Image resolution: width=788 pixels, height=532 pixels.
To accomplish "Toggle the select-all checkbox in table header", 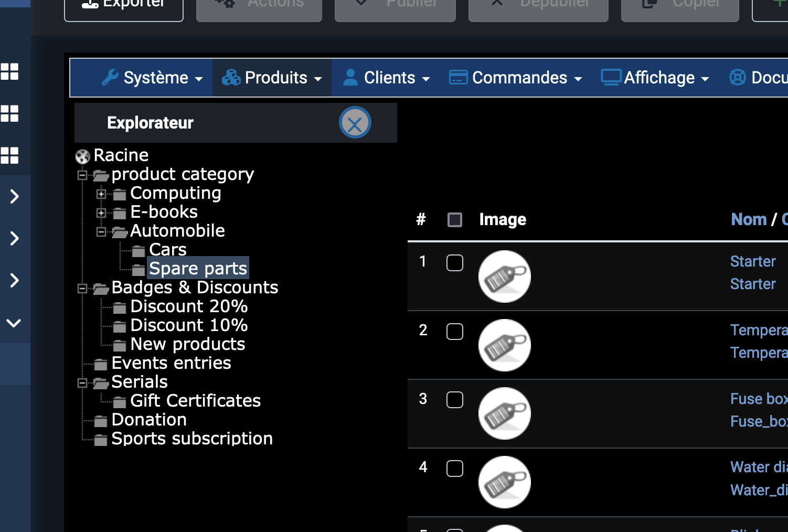I will click(x=455, y=220).
